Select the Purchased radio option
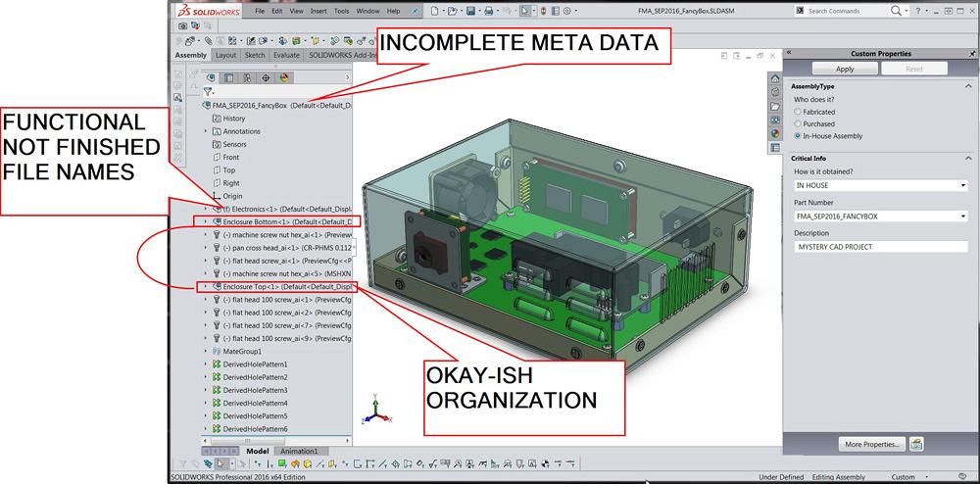 (x=797, y=123)
